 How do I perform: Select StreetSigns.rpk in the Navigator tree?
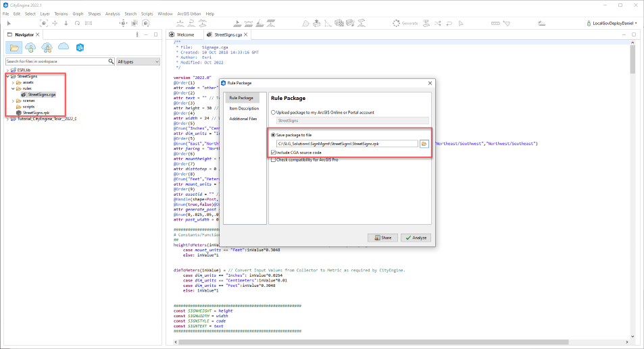pyautogui.click(x=36, y=113)
